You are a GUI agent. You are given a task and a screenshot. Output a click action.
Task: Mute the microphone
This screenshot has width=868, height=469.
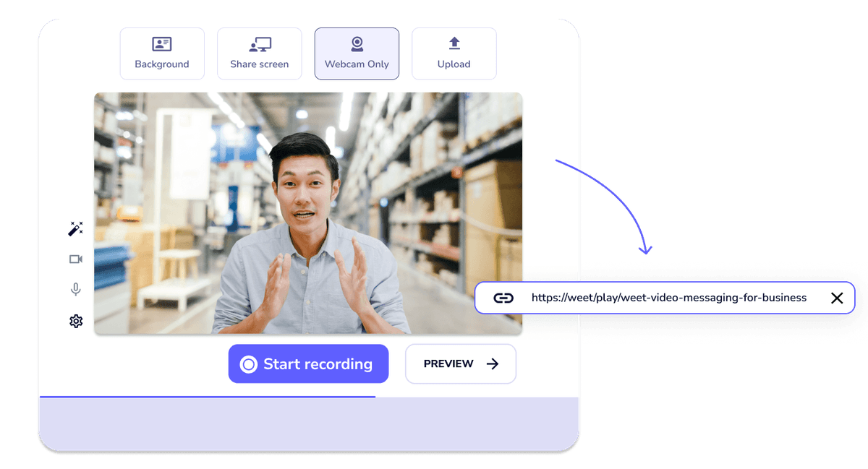pyautogui.click(x=76, y=290)
